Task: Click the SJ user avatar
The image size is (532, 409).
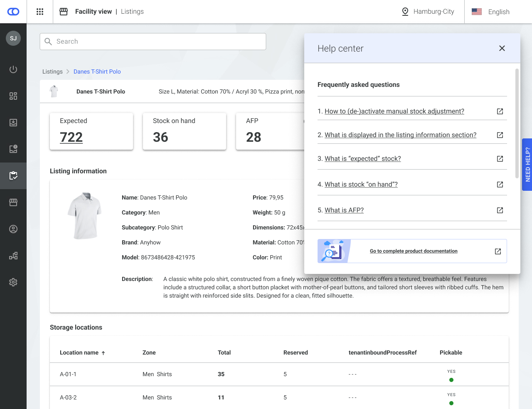Action: pos(13,38)
